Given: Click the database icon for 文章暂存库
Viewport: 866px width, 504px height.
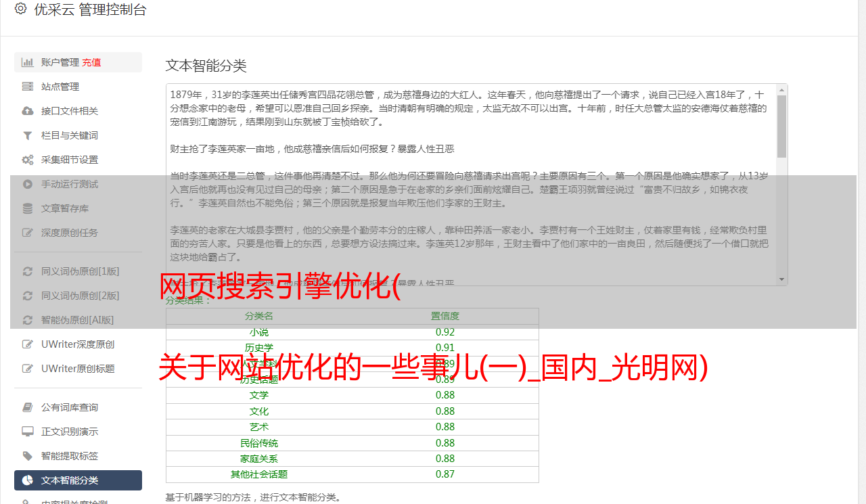Looking at the screenshot, I should 27,208.
